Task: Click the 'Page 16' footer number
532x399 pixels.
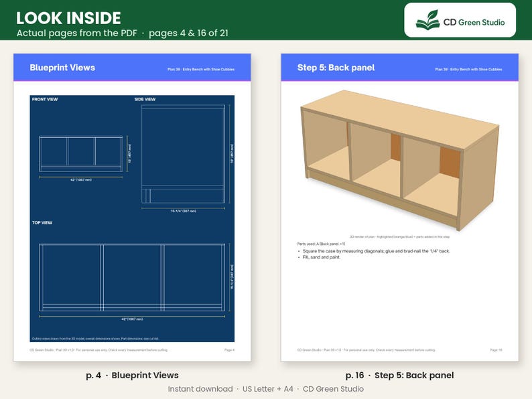Action: click(x=496, y=350)
